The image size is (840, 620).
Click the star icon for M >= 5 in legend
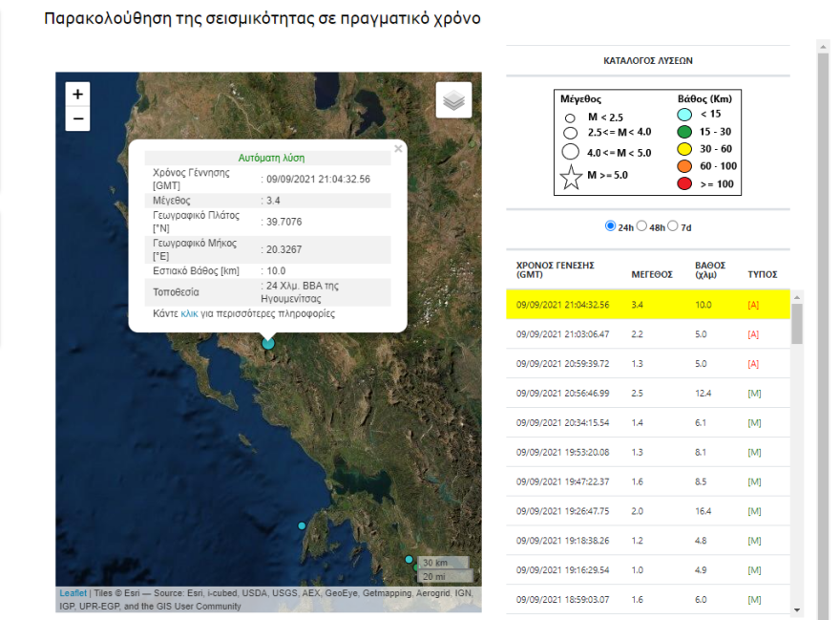point(571,176)
